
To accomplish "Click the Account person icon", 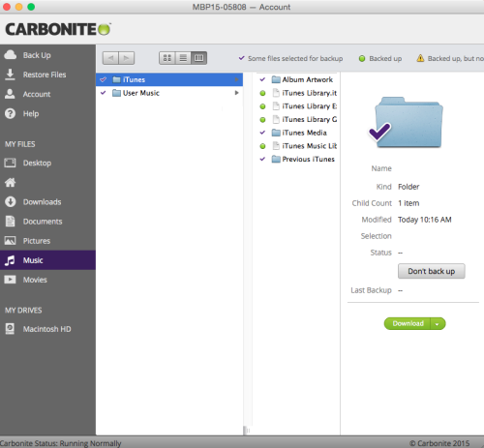I will coord(10,94).
